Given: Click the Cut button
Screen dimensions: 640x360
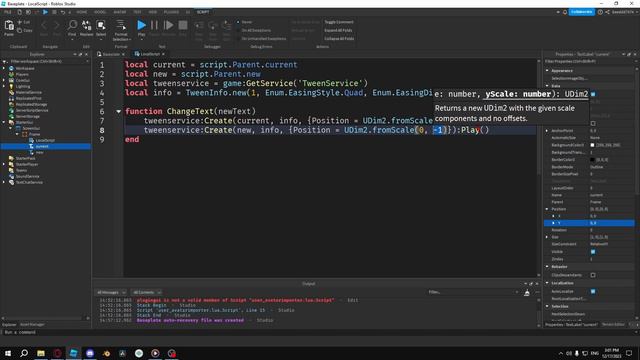Looking at the screenshot, I should click(x=24, y=22).
